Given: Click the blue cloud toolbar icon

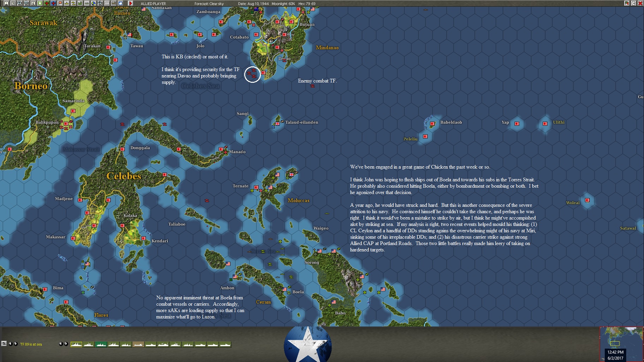Looking at the screenshot, I should [x=120, y=3].
